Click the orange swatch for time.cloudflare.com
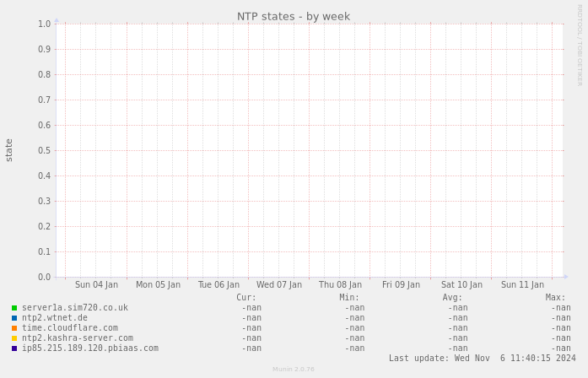This screenshot has height=378, width=588. tap(14, 328)
